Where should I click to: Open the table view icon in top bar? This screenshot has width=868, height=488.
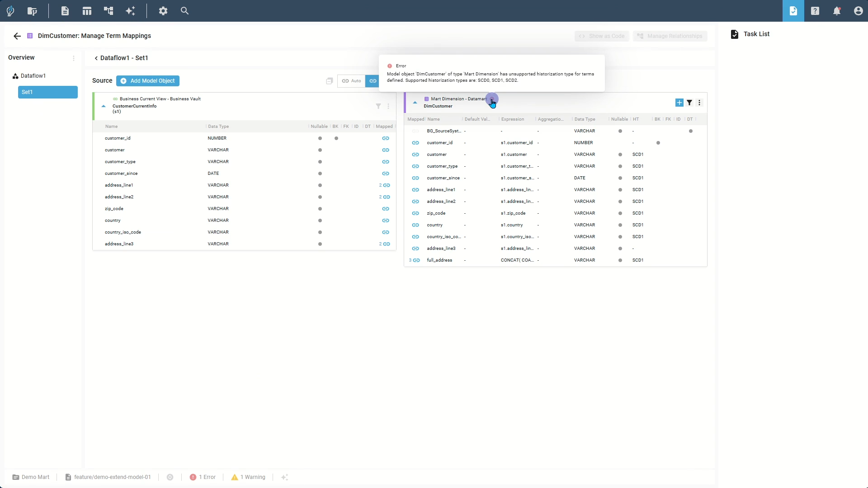[87, 11]
